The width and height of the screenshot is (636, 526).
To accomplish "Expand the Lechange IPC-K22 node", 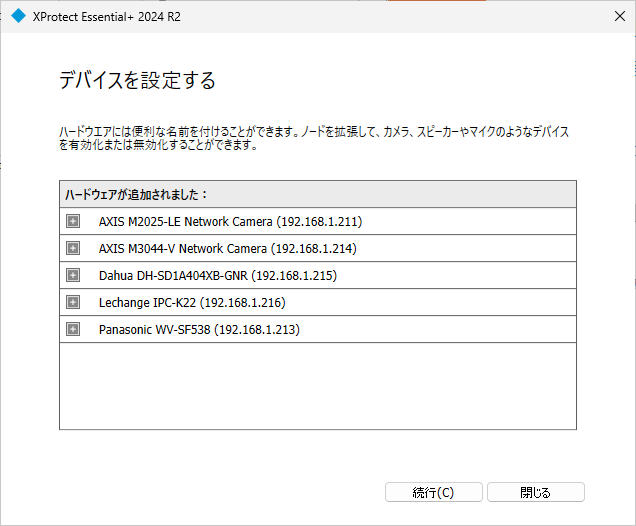I will [x=73, y=302].
